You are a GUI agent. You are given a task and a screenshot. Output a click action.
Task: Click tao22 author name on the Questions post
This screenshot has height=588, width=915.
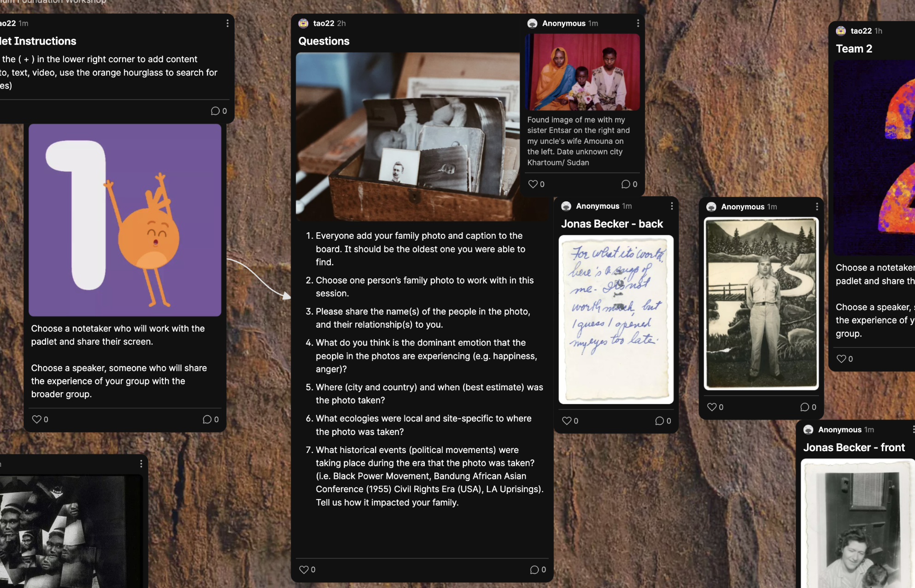click(x=323, y=23)
